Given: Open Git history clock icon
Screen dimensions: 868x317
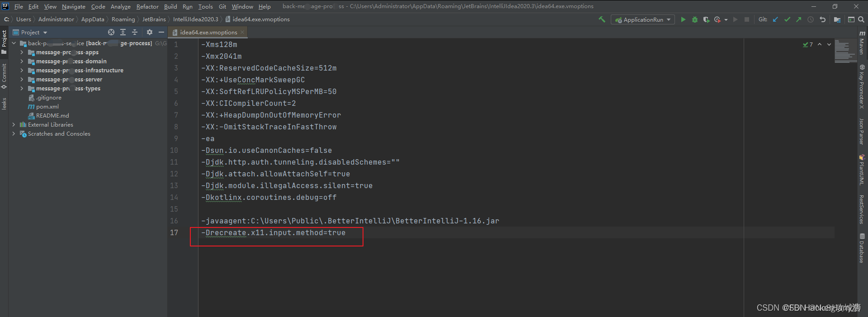Looking at the screenshot, I should coord(811,19).
